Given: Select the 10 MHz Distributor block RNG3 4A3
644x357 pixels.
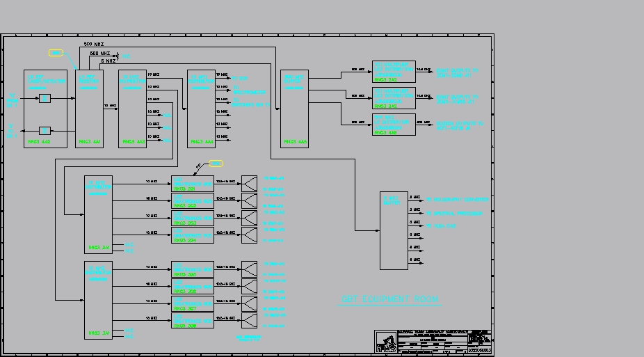Looking at the screenshot, I should pyautogui.click(x=132, y=109).
